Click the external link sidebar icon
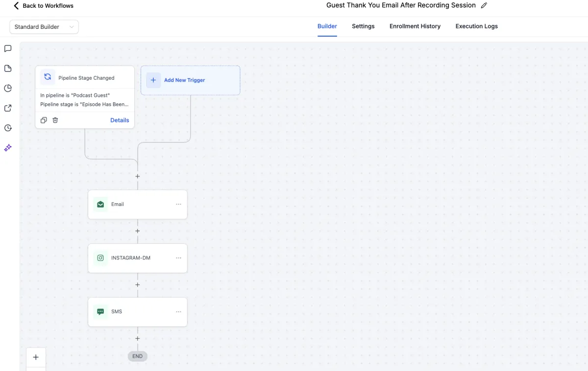 pos(7,108)
